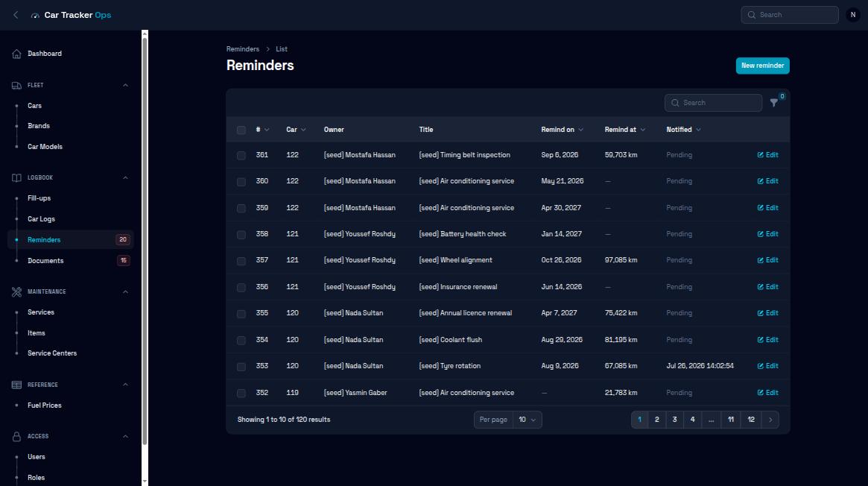Screen dimensions: 868x486
Task: Click the Reference table icon
Action: [x=16, y=385]
